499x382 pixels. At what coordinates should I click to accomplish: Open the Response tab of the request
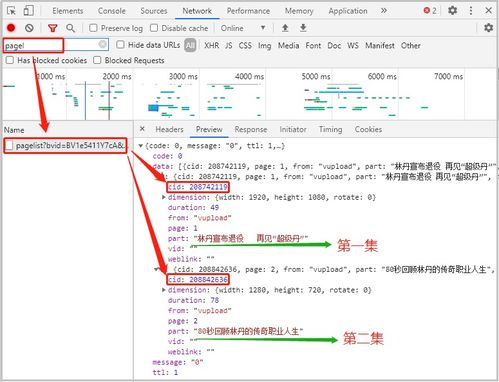tap(251, 129)
